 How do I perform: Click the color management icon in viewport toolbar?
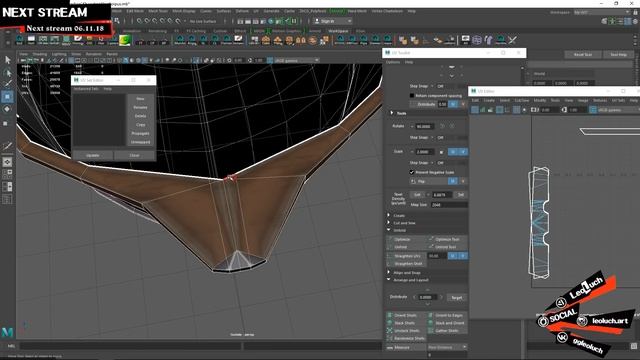[270, 60]
